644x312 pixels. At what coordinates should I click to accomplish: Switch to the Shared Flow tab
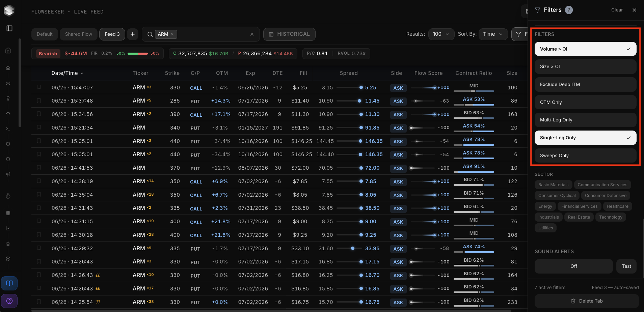(x=78, y=34)
